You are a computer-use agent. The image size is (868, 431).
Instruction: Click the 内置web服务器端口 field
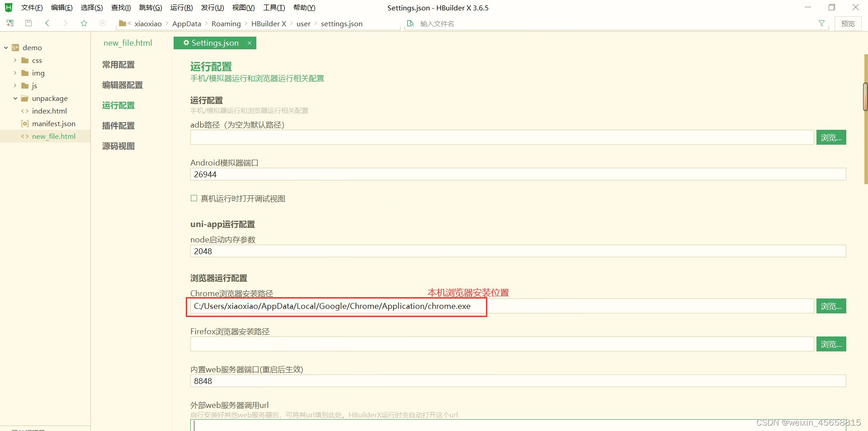(x=518, y=381)
